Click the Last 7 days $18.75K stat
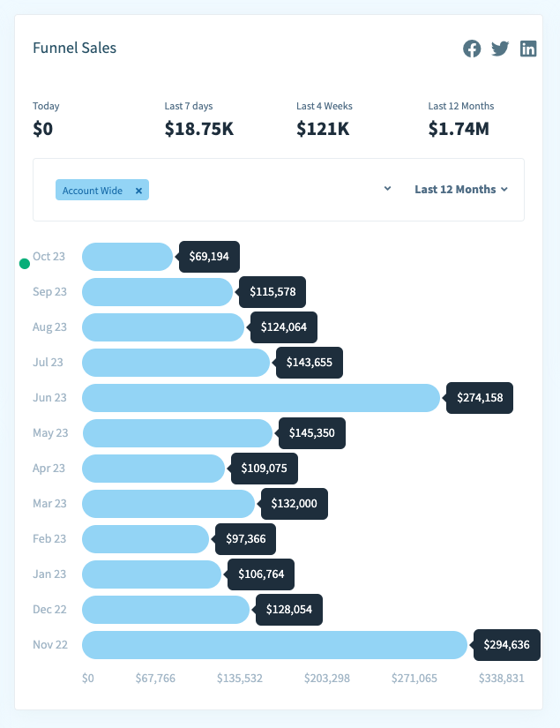Screen dimensions: 560x728 click(199, 129)
